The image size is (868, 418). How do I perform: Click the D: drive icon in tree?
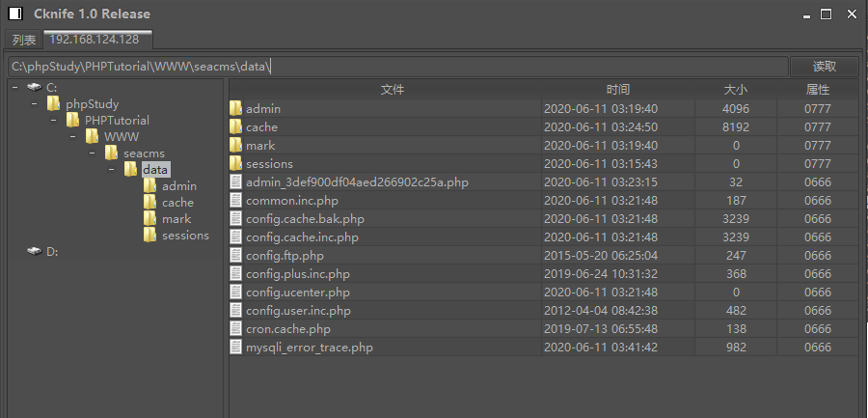35,252
